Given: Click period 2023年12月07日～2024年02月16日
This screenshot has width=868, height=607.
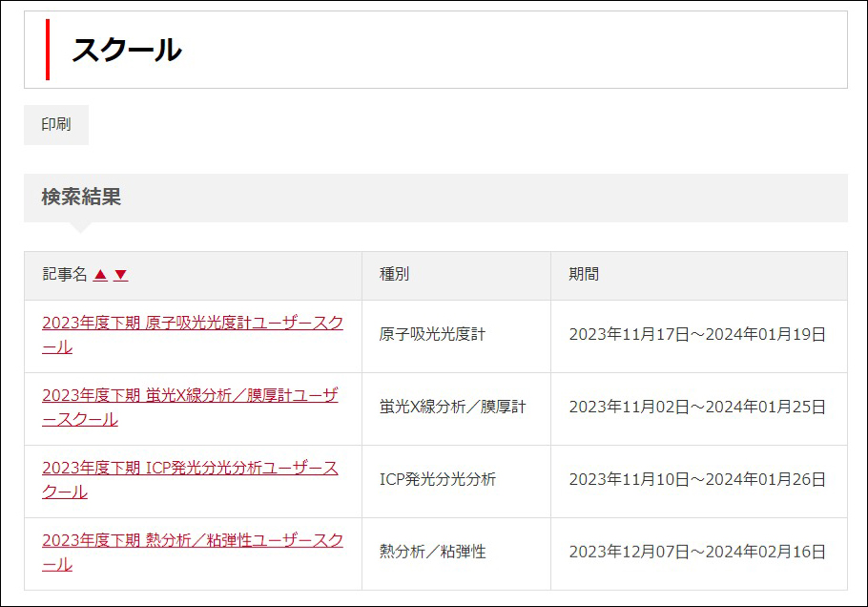Looking at the screenshot, I should click(x=697, y=553).
